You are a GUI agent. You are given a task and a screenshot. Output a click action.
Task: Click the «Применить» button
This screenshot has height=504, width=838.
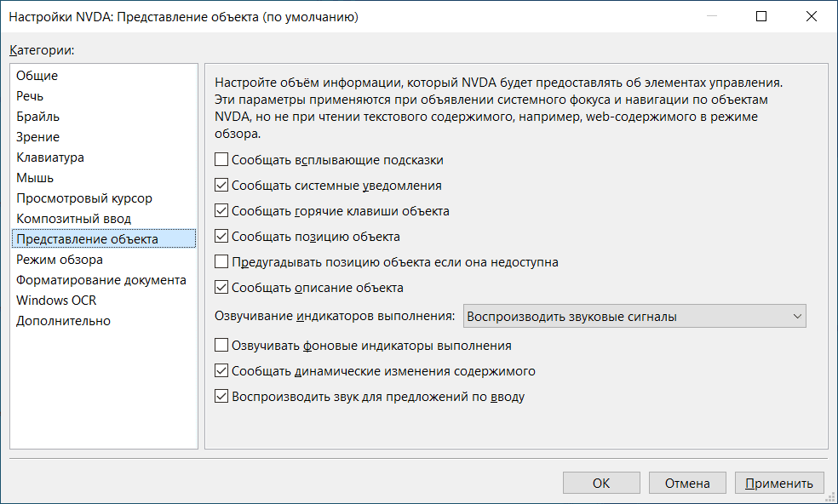[779, 483]
